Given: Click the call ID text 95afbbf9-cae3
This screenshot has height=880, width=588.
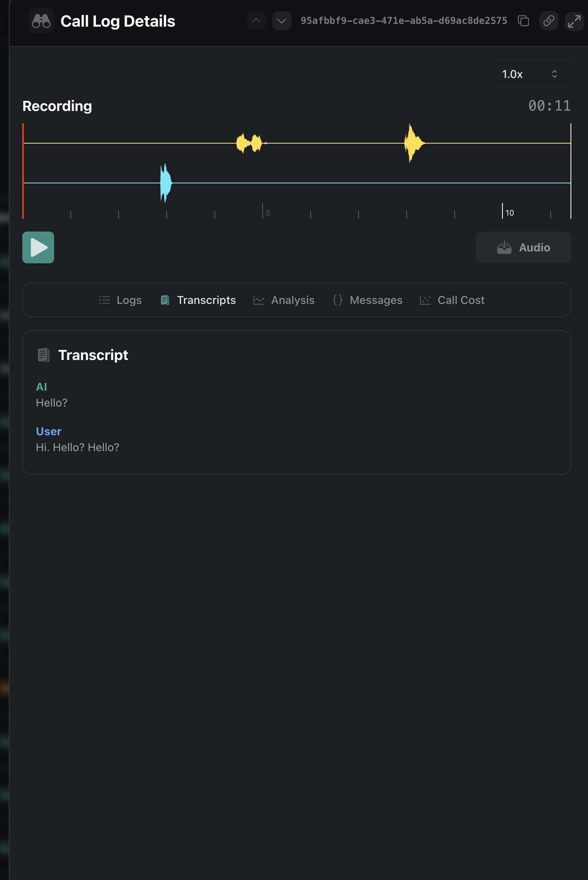Looking at the screenshot, I should (x=404, y=21).
